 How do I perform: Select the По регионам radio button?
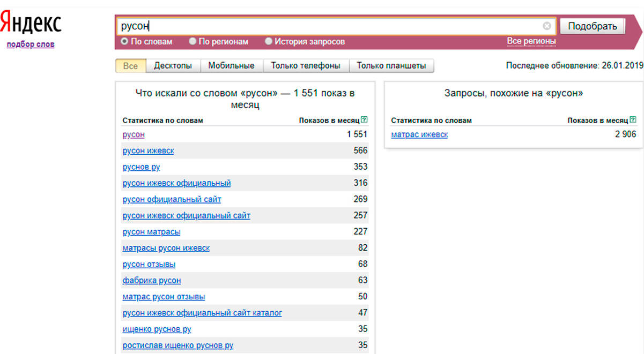[193, 41]
